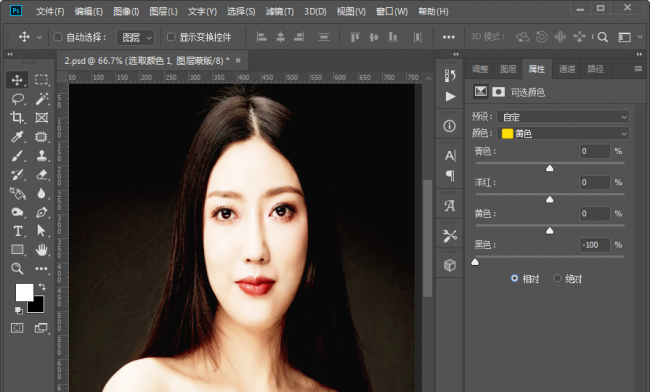Select the Hand tool
The height and width of the screenshot is (392, 650).
coord(41,249)
